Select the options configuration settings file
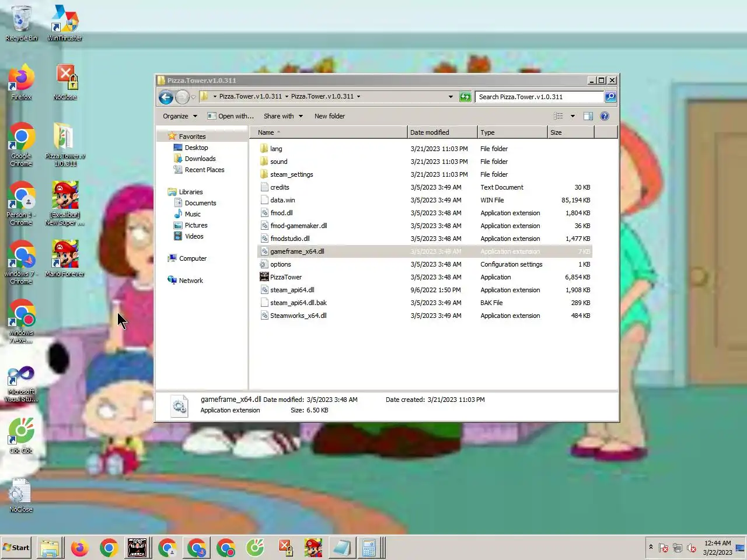The height and width of the screenshot is (560, 747). (425, 264)
